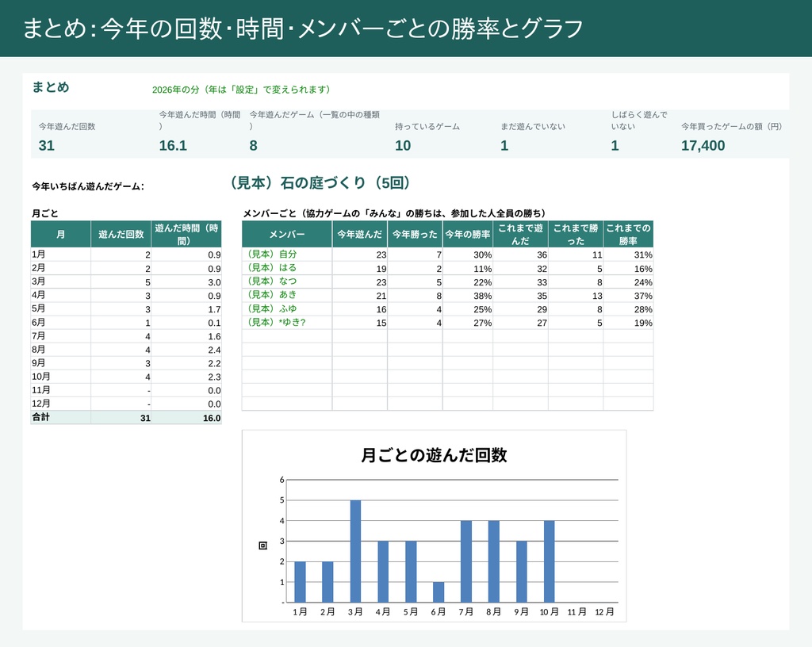The width and height of the screenshot is (812, 647).
Task: Click the 3月 bar in the chart
Action: (355, 551)
